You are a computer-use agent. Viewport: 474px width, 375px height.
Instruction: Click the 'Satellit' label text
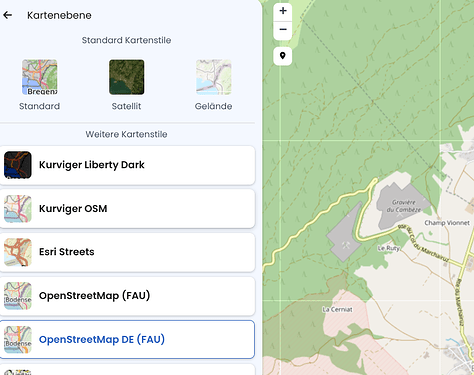[x=126, y=106]
